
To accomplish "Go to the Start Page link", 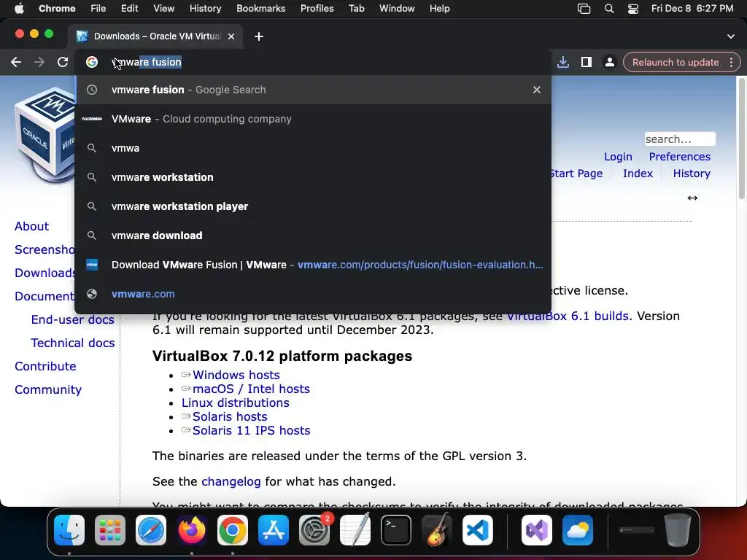I will pos(576,174).
